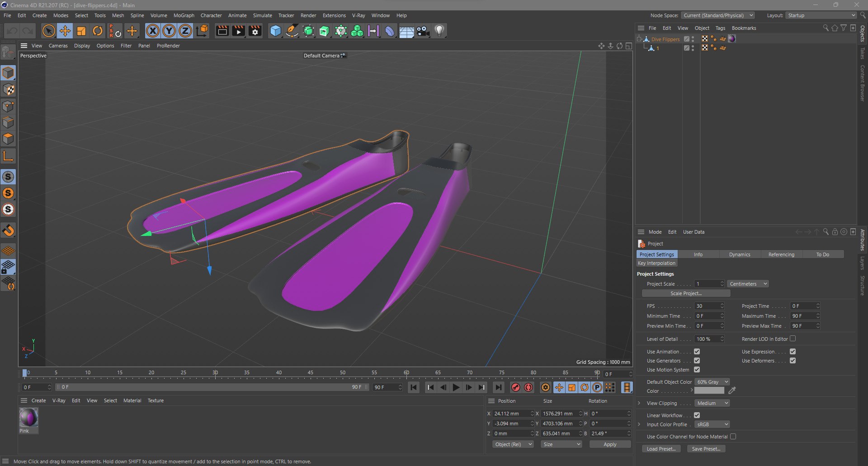Click Apply in coordinates panel
This screenshot has height=466, width=868.
click(x=610, y=444)
